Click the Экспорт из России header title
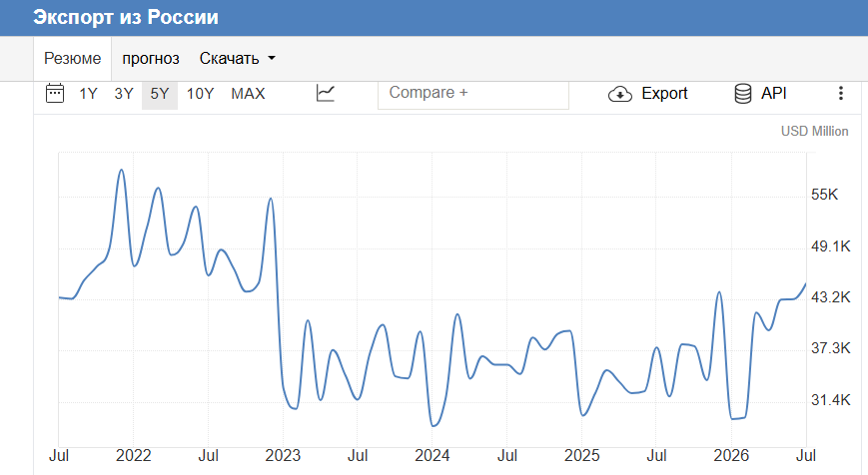The width and height of the screenshot is (868, 475). point(126,17)
